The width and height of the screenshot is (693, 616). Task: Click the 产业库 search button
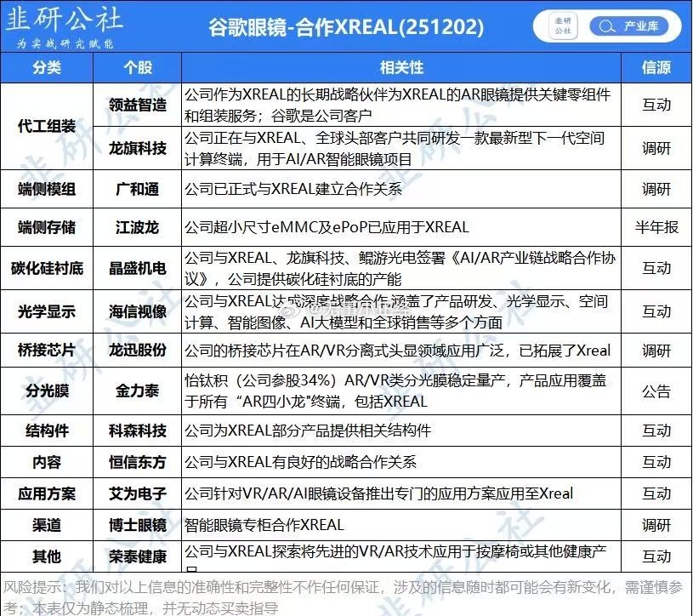coord(629,26)
